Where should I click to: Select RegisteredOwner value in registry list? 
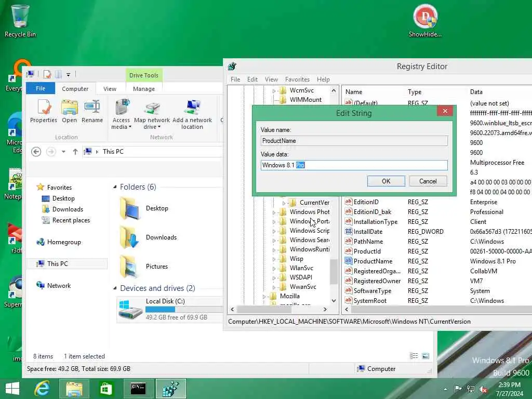(x=377, y=281)
